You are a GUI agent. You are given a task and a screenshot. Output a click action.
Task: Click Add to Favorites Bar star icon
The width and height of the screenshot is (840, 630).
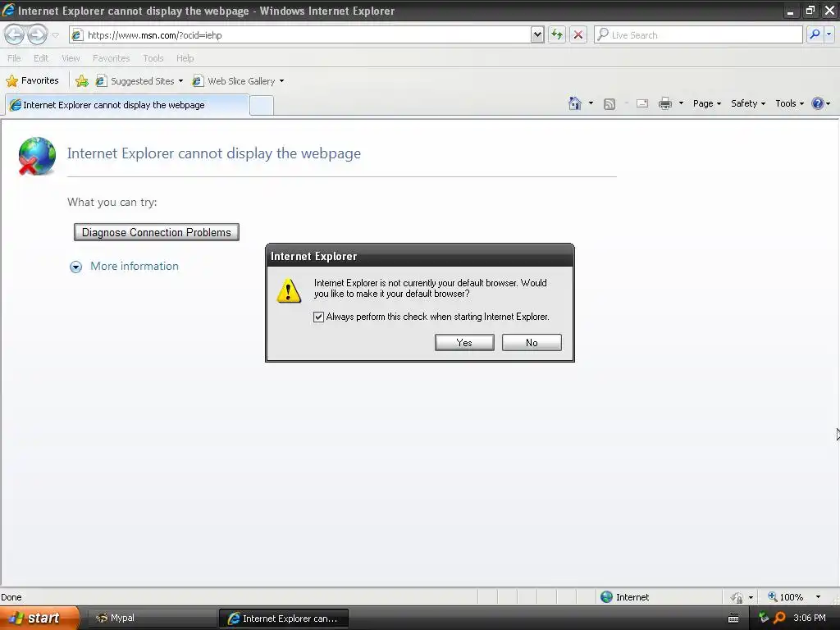tap(82, 81)
